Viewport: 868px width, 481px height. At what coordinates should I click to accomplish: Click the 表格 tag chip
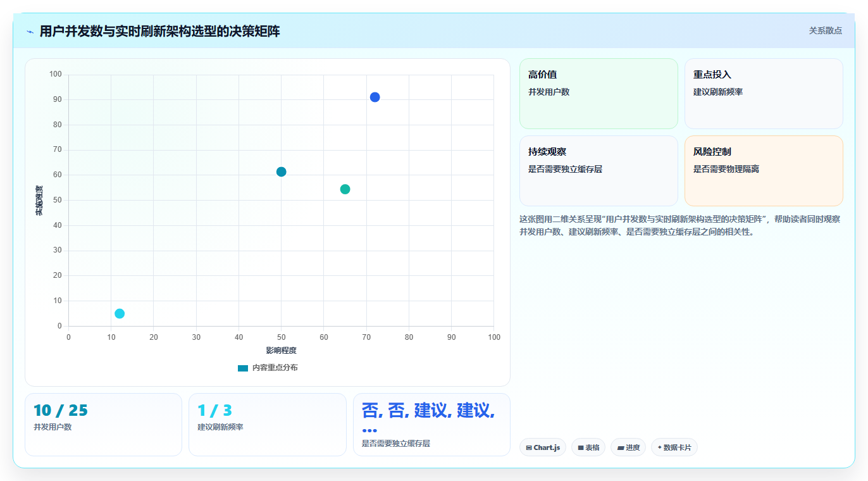[x=588, y=447]
